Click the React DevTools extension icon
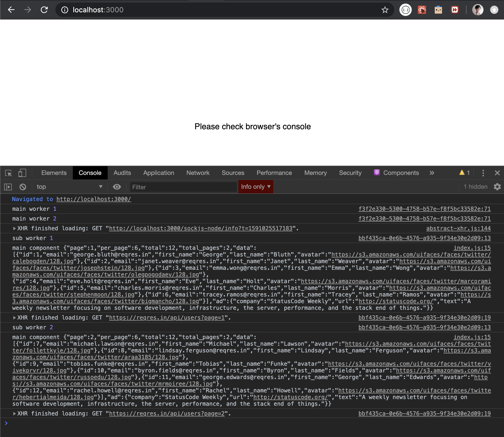Viewport: 504px width, 437px height. [422, 10]
